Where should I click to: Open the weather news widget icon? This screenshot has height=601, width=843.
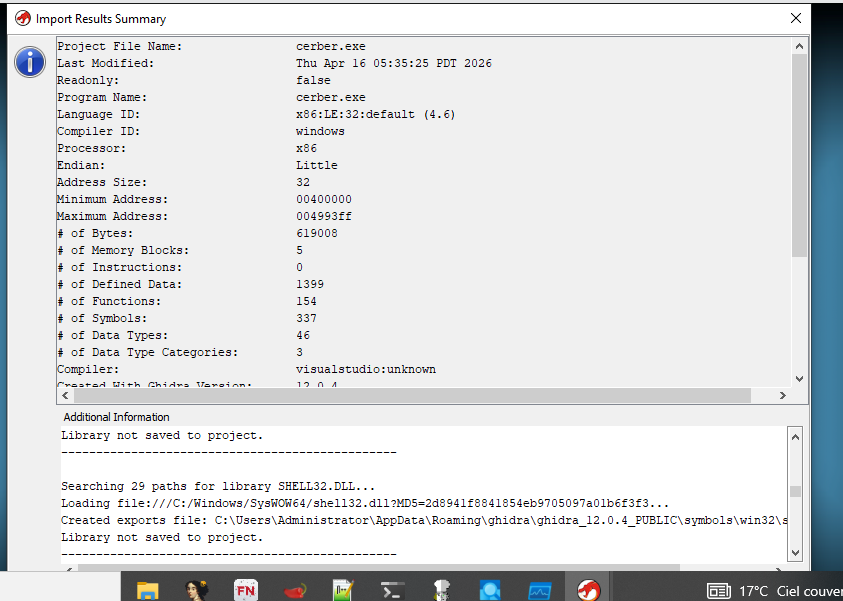718,591
